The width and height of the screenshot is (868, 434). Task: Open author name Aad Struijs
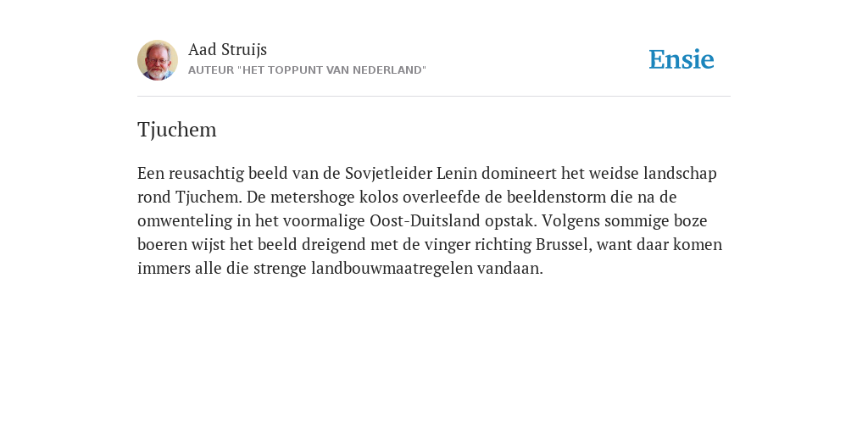[x=227, y=50]
